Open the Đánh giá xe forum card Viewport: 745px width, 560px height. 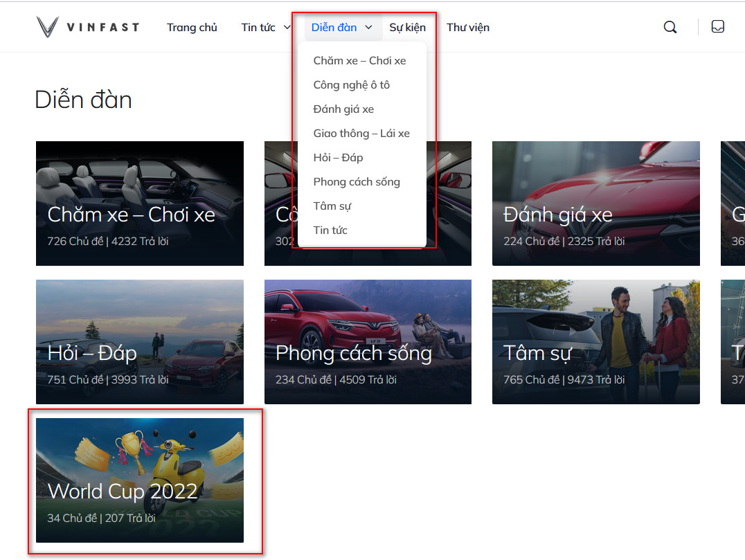(595, 204)
